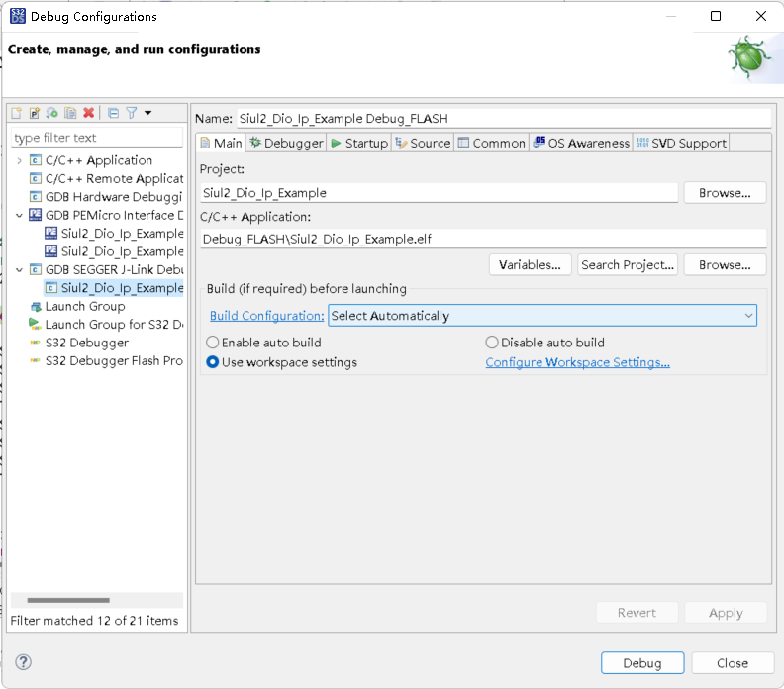Collapse all configurations in the tree
Viewport: 784px width, 689px height.
point(113,114)
